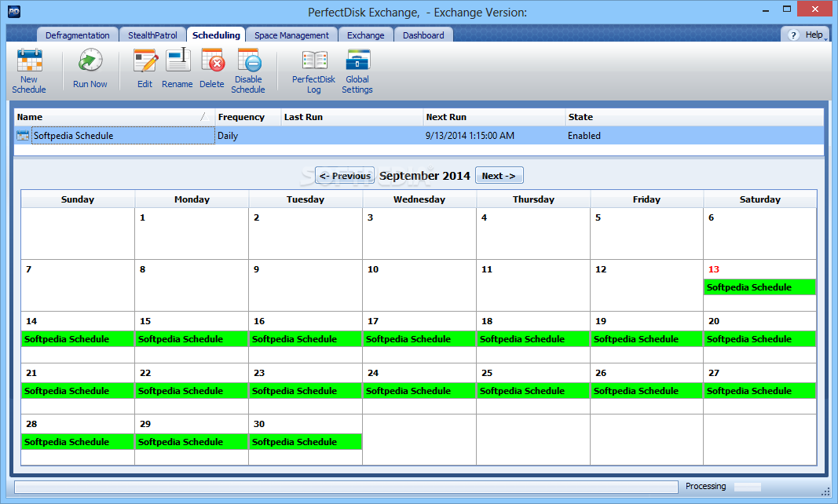
Task: Switch to the Defragmentation tab
Action: click(78, 35)
